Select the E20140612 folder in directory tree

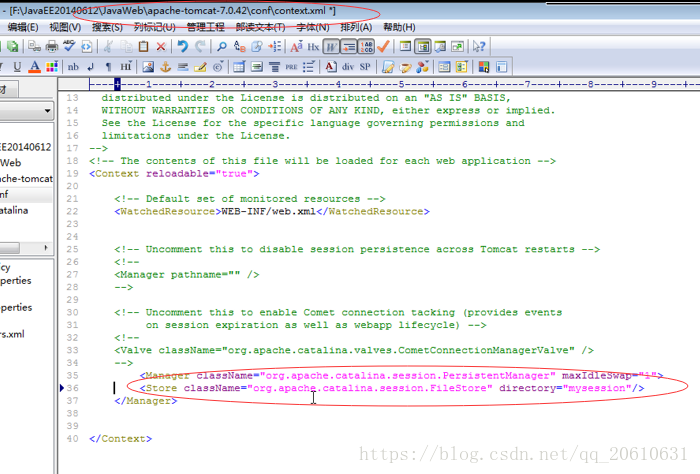click(25, 147)
